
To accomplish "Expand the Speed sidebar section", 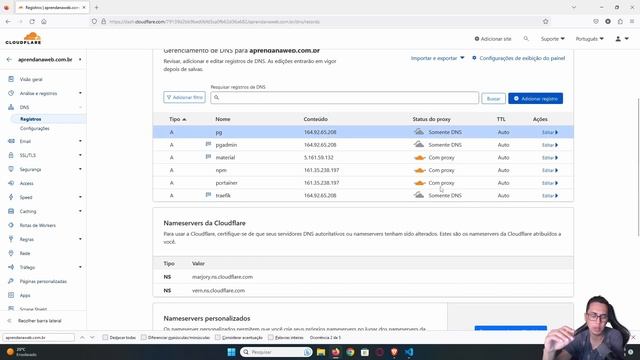I will [x=80, y=197].
